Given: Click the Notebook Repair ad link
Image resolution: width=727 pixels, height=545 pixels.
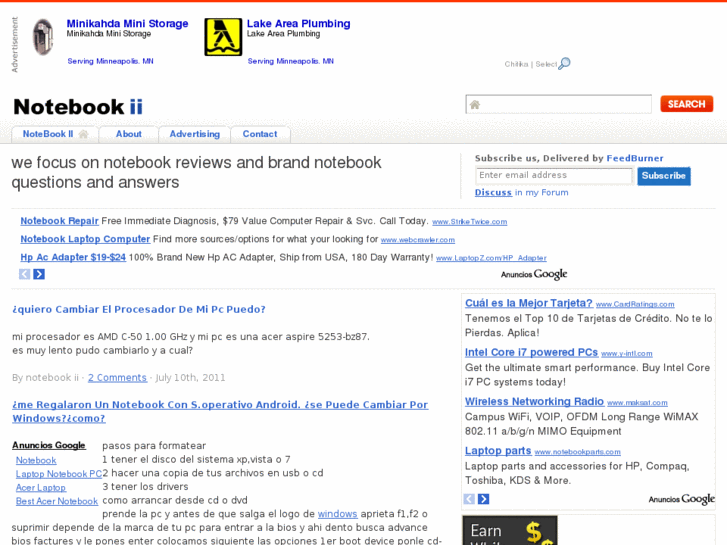Looking at the screenshot, I should tap(60, 221).
